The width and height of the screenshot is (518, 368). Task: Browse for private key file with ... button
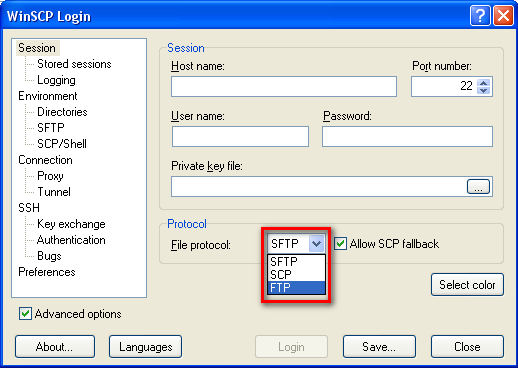[478, 187]
